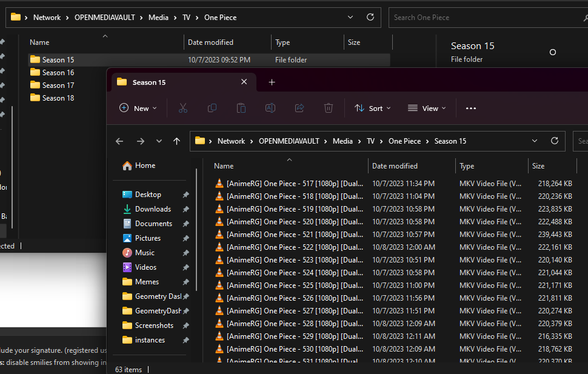Go back using the Back arrow
Viewport: 588px width, 374px height.
119,141
